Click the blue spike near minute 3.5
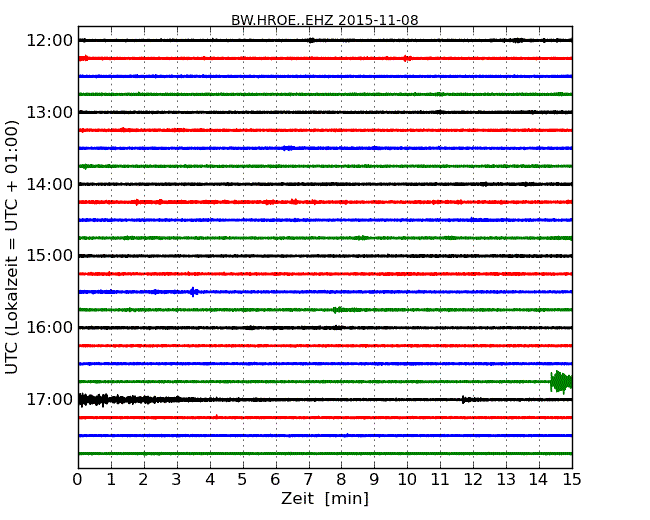The height and width of the screenshot is (520, 650). click(193, 292)
